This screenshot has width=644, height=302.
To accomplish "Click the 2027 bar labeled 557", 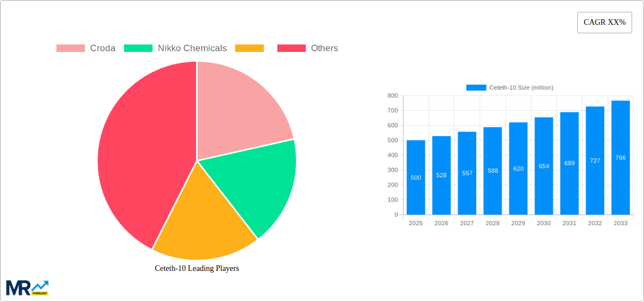I will [x=467, y=173].
